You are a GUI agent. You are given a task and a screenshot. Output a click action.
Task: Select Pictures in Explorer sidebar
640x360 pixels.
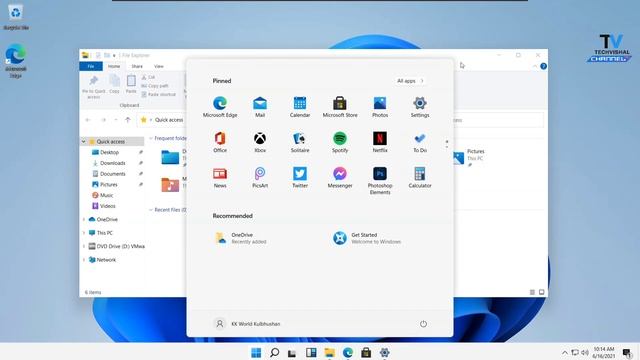109,184
